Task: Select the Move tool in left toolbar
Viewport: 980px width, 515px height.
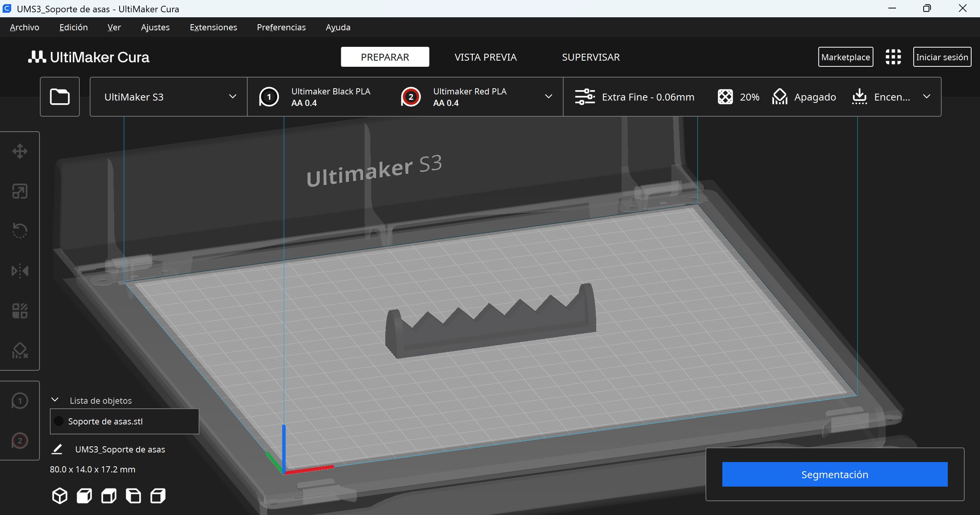Action: coord(20,151)
